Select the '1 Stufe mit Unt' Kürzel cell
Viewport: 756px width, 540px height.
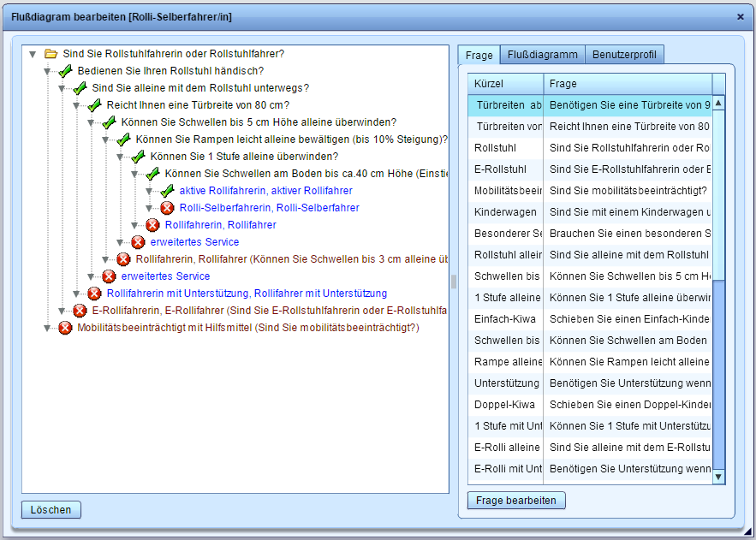(x=506, y=426)
